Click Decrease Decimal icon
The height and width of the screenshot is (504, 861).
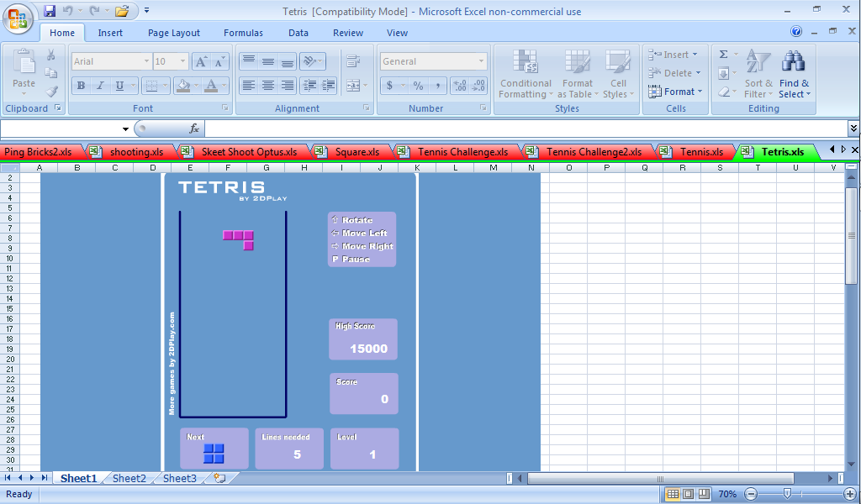tap(478, 86)
